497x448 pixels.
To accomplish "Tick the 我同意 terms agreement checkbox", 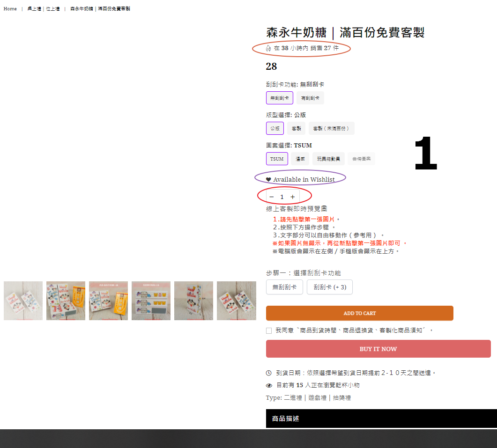I will click(x=269, y=331).
